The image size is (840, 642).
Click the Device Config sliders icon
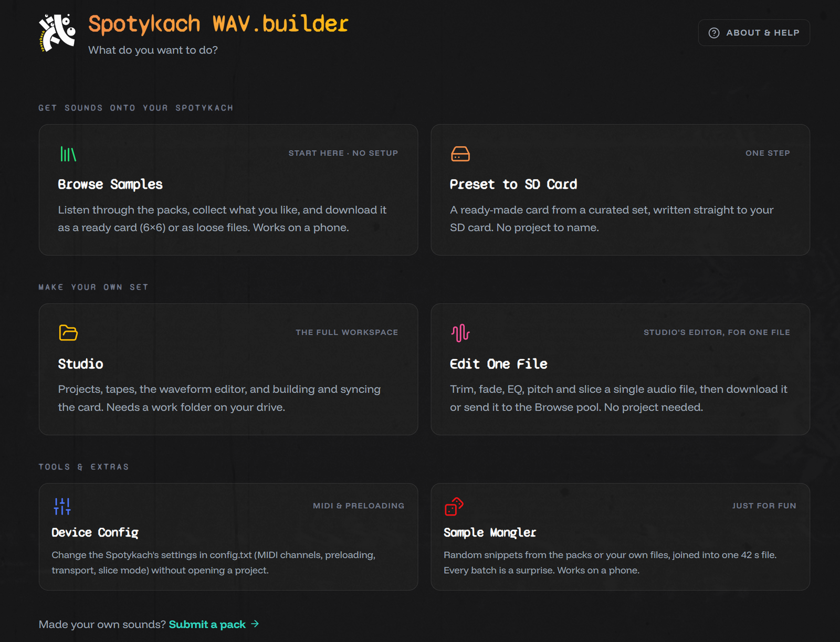[x=62, y=506]
